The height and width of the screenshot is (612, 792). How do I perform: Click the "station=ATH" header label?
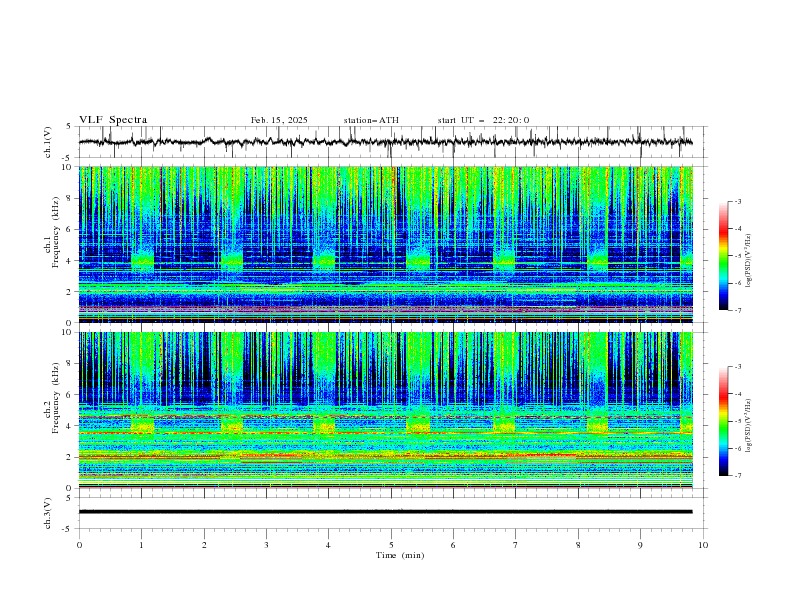click(x=371, y=120)
